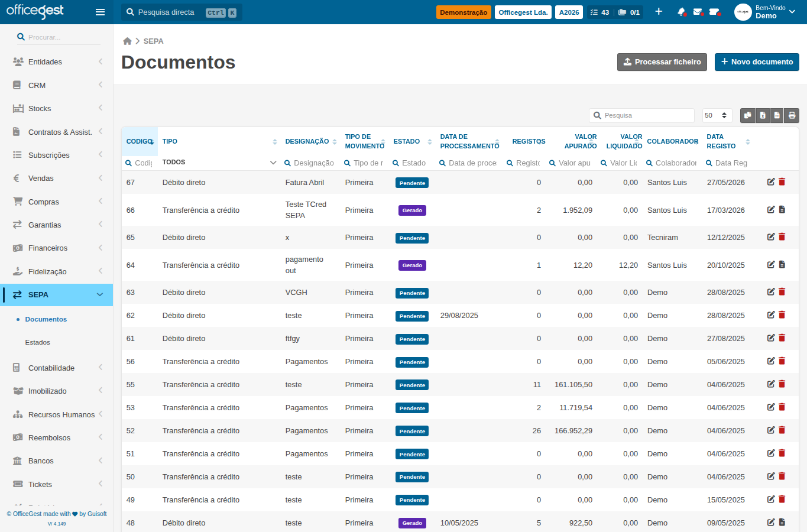Sort by Codigo column header
Viewport: 807px width, 532px height.
coord(140,141)
